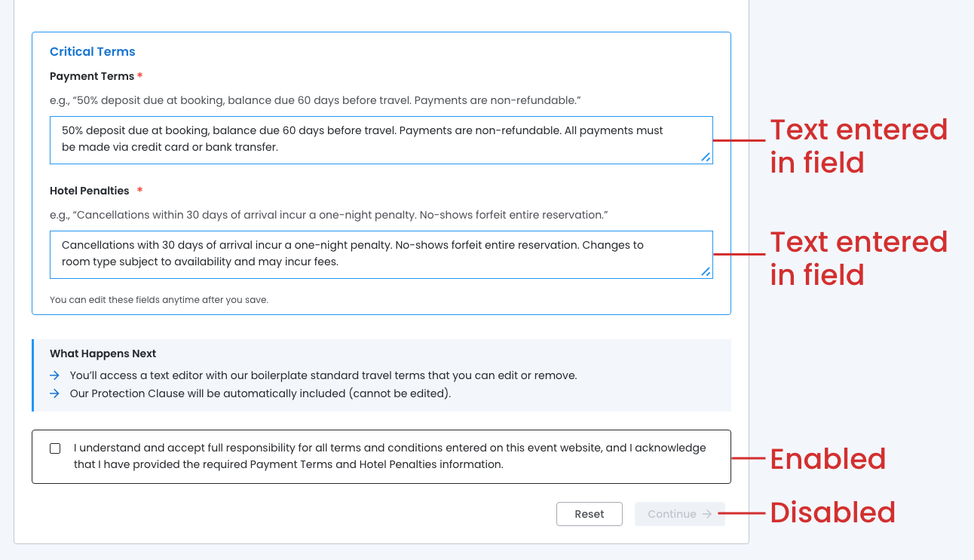Tick the terms acceptance checkbox

(x=55, y=448)
